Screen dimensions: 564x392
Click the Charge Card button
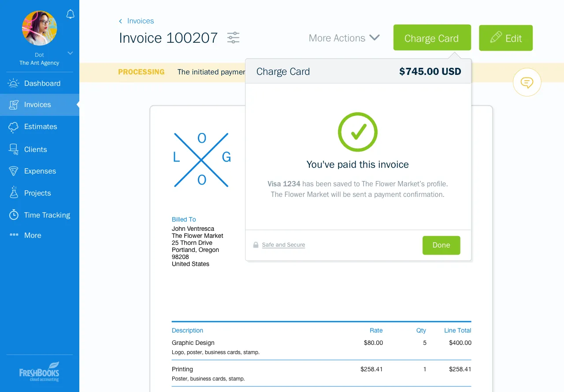(432, 38)
